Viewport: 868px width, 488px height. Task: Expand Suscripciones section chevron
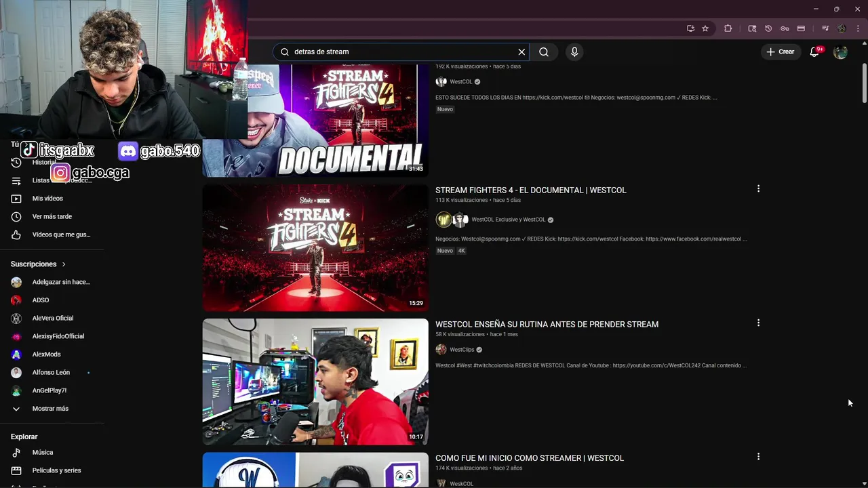tap(64, 264)
